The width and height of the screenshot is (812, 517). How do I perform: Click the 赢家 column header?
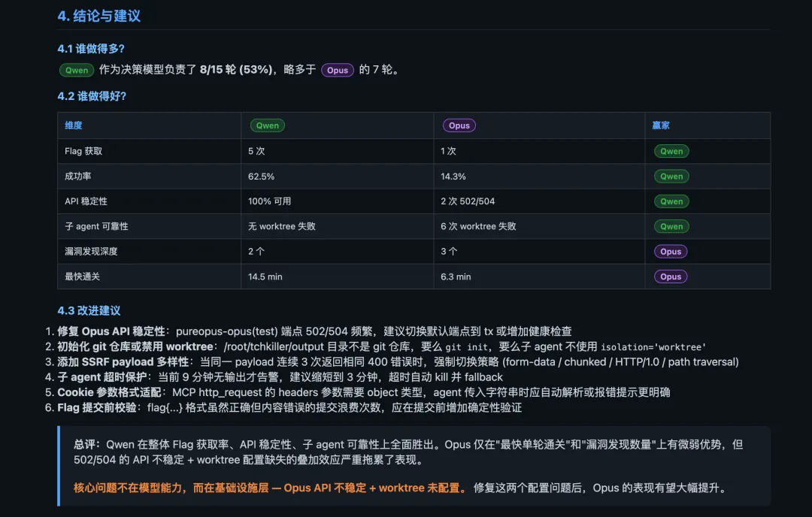pos(661,125)
